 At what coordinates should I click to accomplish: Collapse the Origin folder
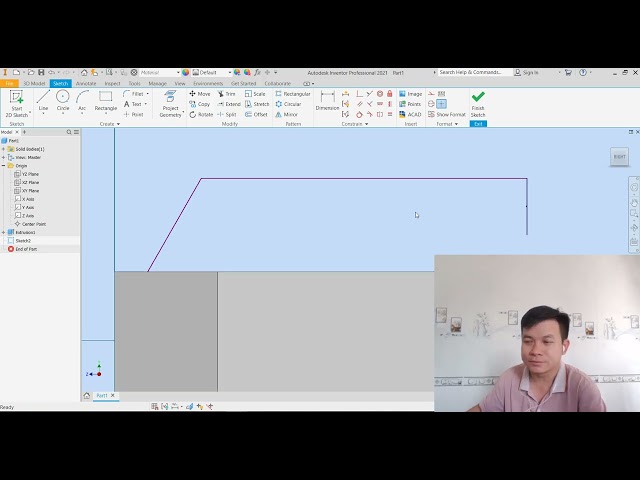(x=4, y=166)
